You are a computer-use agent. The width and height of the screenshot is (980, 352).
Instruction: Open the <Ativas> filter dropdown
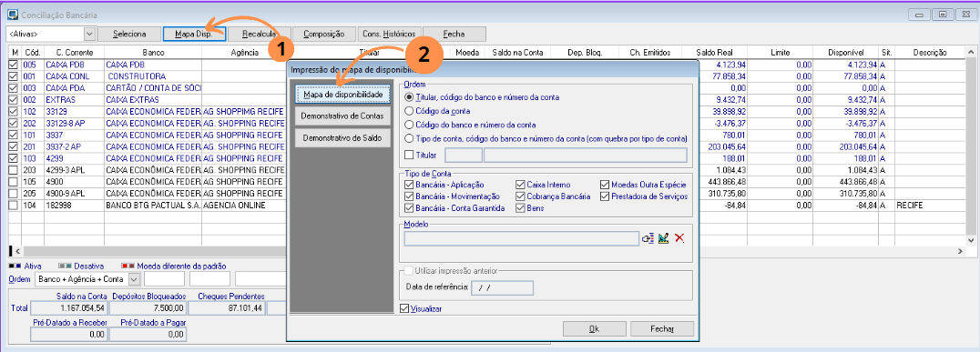[x=89, y=34]
